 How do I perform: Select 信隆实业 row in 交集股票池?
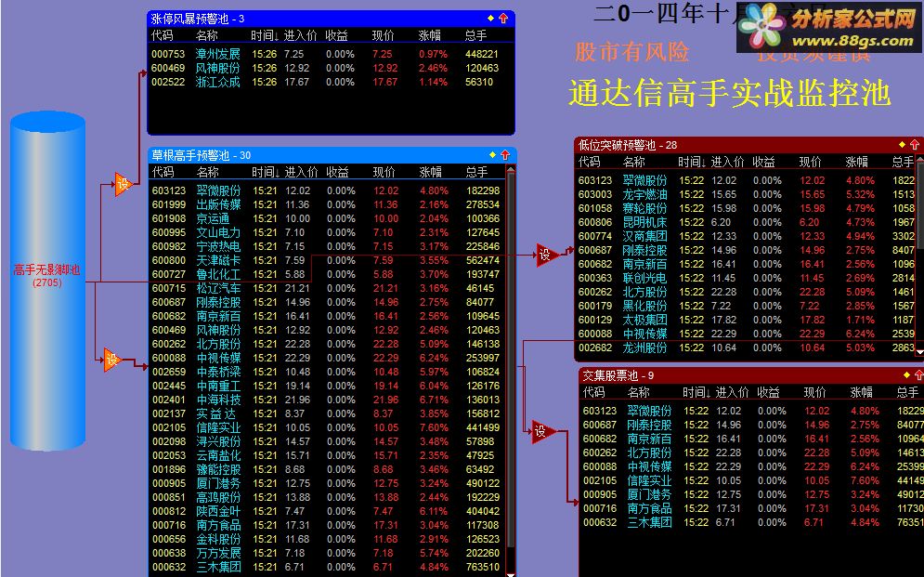[x=752, y=480]
